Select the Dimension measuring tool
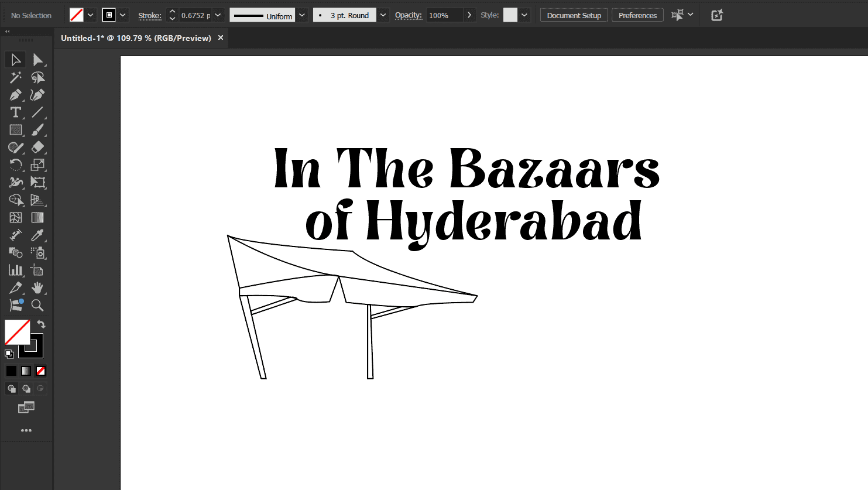This screenshot has height=490, width=868. coord(16,235)
